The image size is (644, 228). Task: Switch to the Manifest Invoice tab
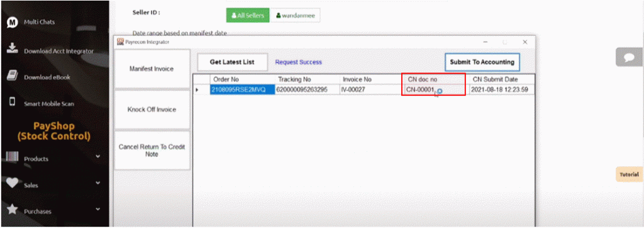point(152,69)
